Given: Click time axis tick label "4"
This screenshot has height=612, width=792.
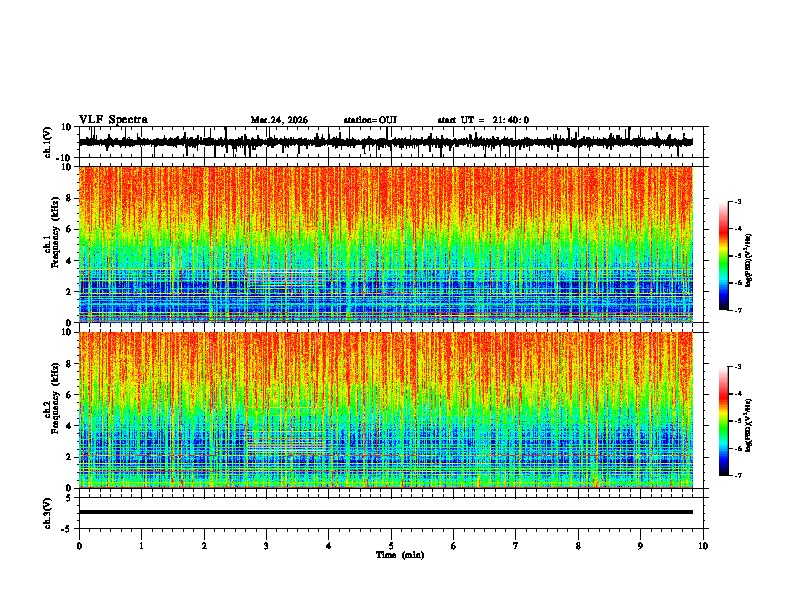Looking at the screenshot, I should coord(329,546).
